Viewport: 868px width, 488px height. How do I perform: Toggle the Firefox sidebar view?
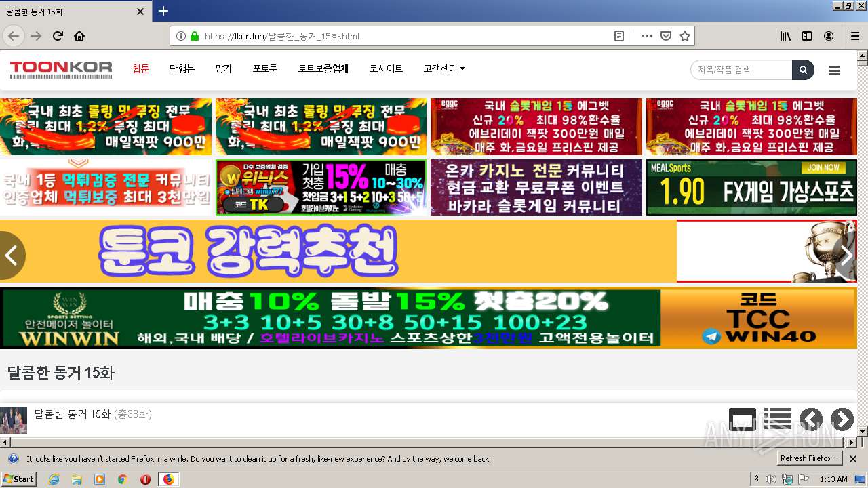[807, 36]
